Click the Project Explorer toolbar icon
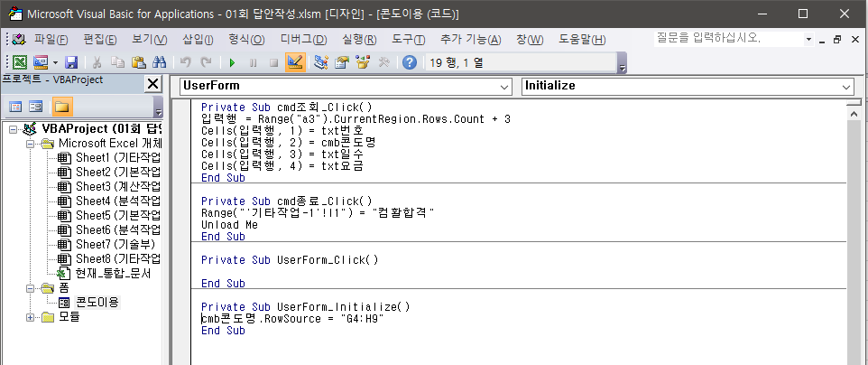The width and height of the screenshot is (868, 365). pyautogui.click(x=321, y=62)
